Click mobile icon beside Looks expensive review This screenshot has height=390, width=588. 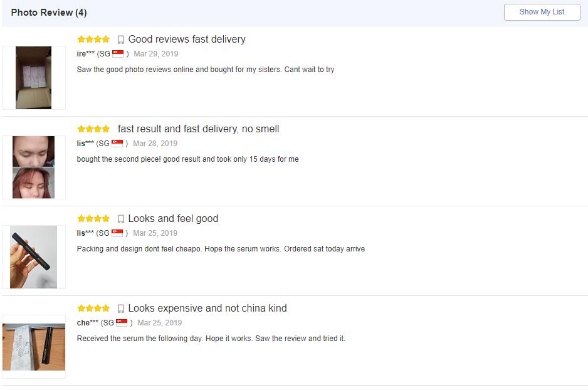(x=121, y=308)
